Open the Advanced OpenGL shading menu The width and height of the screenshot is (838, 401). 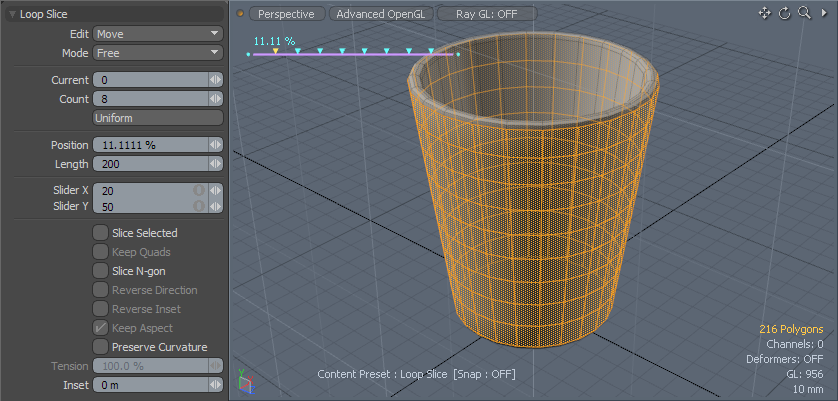(x=380, y=14)
